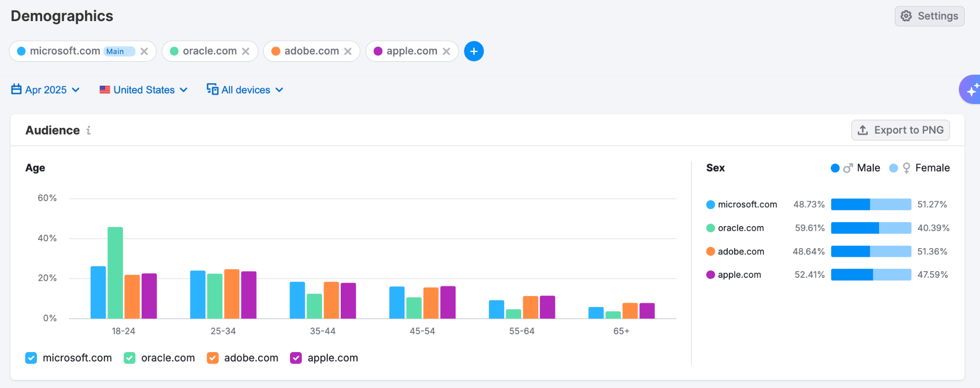Screen dimensions: 980x388
Task: Click the Demographics heading
Action: tap(62, 16)
